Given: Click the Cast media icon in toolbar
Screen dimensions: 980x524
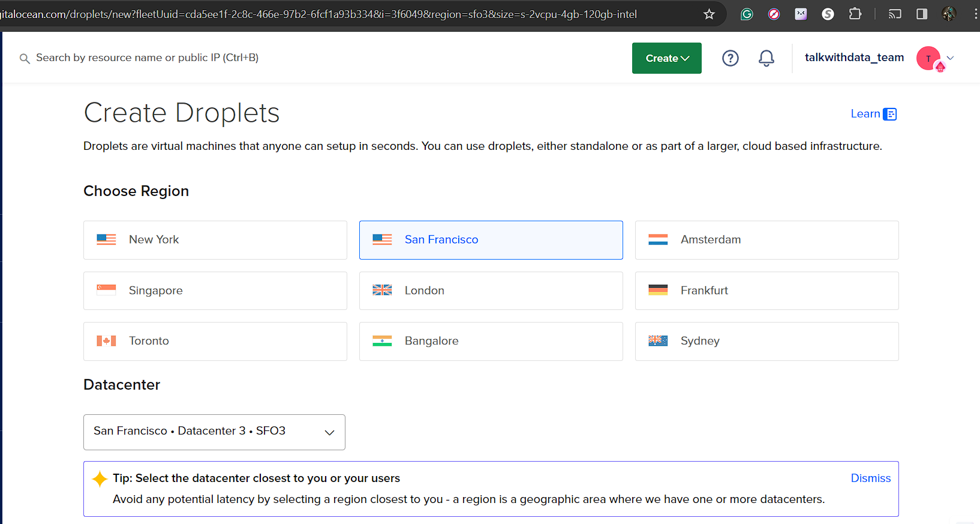Looking at the screenshot, I should click(895, 14).
